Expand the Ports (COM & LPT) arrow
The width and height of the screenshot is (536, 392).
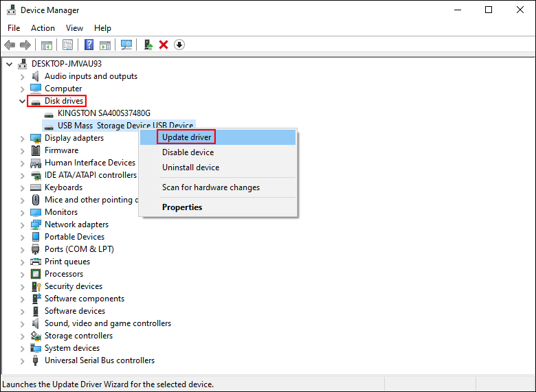pyautogui.click(x=22, y=250)
